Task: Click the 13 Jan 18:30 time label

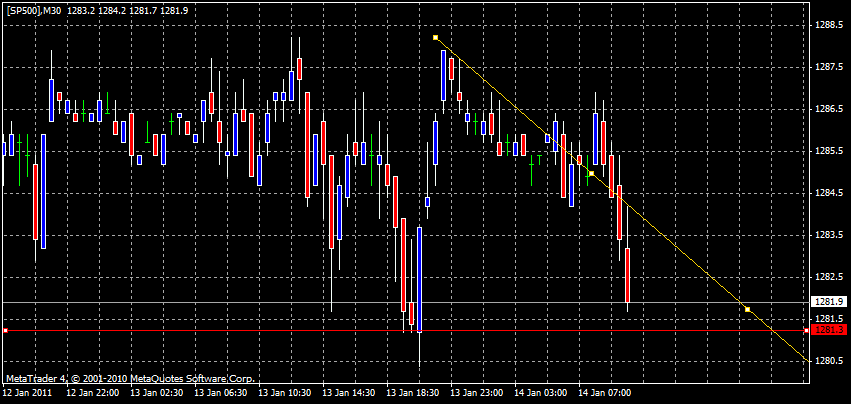Action: (x=412, y=392)
